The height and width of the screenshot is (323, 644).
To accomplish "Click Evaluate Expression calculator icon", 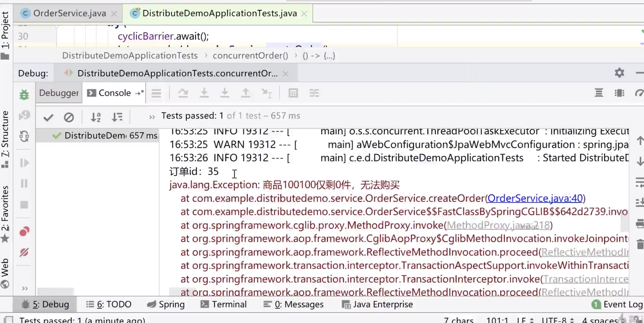I will coord(293,93).
